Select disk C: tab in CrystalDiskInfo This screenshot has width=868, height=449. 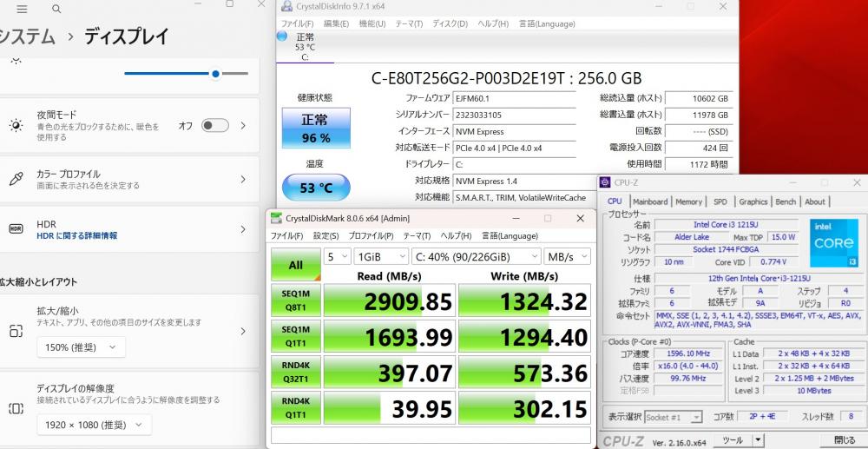point(305,47)
